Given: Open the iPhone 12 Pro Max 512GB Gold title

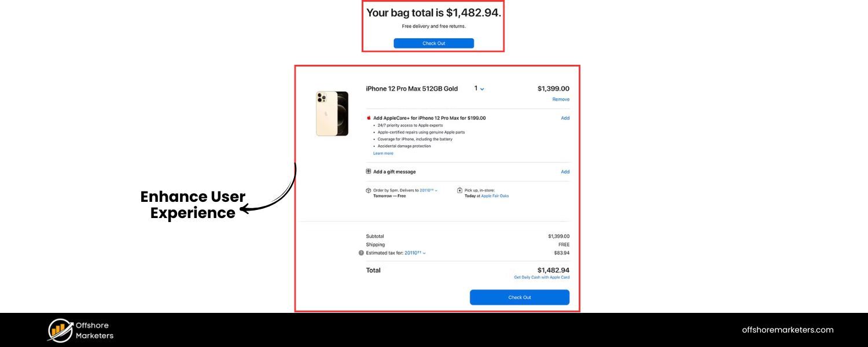Looking at the screenshot, I should [x=412, y=88].
